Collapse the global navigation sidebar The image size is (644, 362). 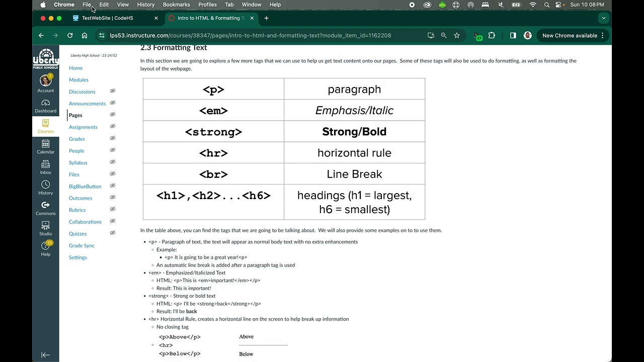click(x=45, y=355)
